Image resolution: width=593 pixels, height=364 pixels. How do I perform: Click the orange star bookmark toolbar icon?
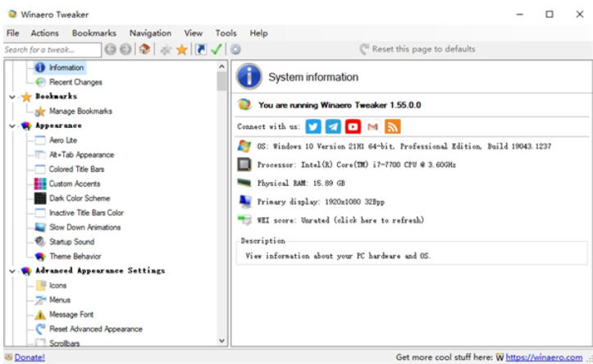point(181,49)
